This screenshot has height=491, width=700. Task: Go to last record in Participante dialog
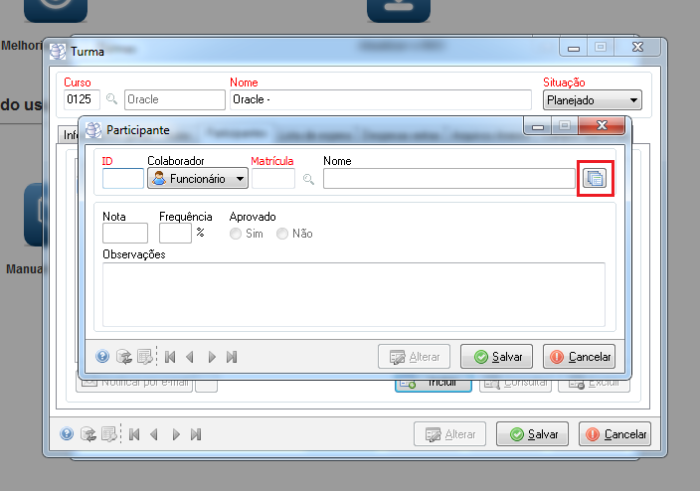pos(232,356)
